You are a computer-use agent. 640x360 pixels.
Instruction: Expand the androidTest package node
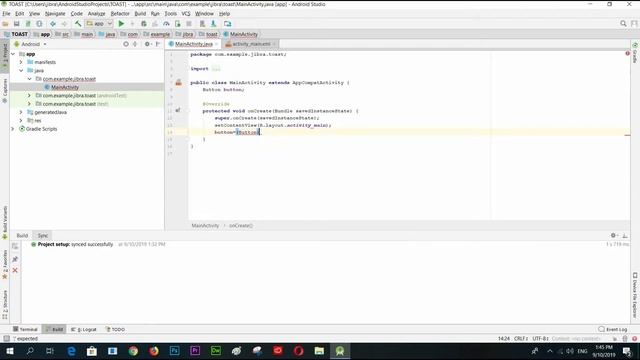[x=29, y=96]
